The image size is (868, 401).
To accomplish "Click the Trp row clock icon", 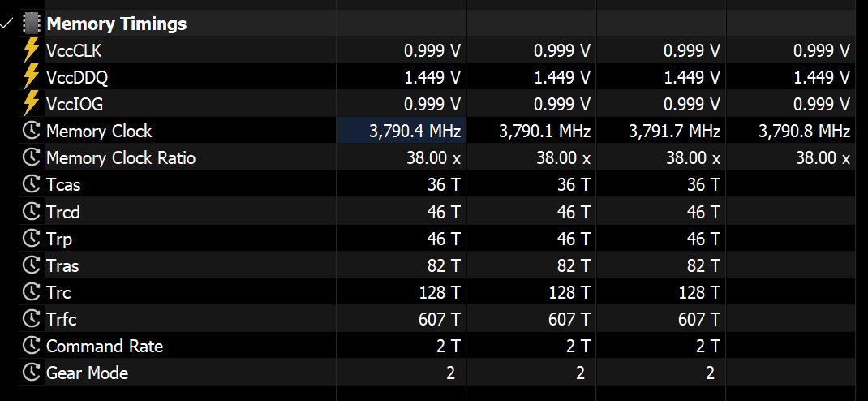I will tap(31, 239).
